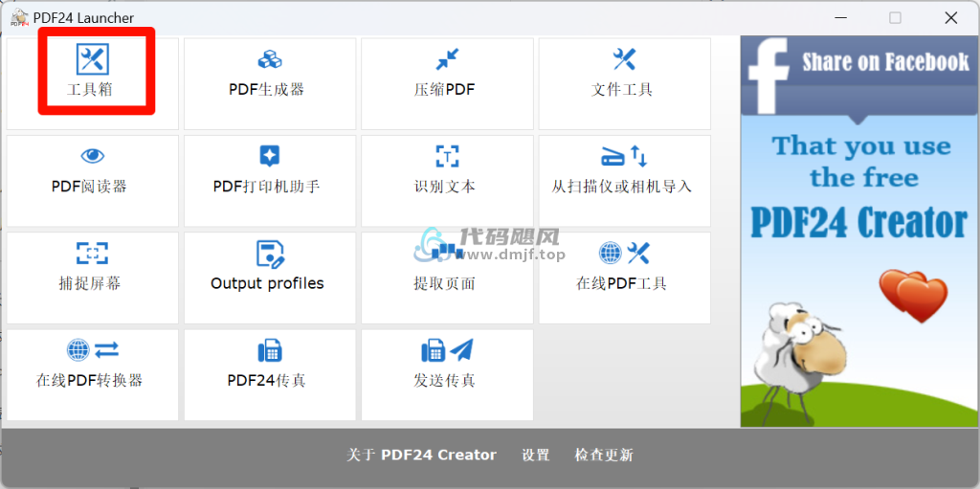Click 检查更新 check updates link
The height and width of the screenshot is (489, 980).
click(604, 456)
